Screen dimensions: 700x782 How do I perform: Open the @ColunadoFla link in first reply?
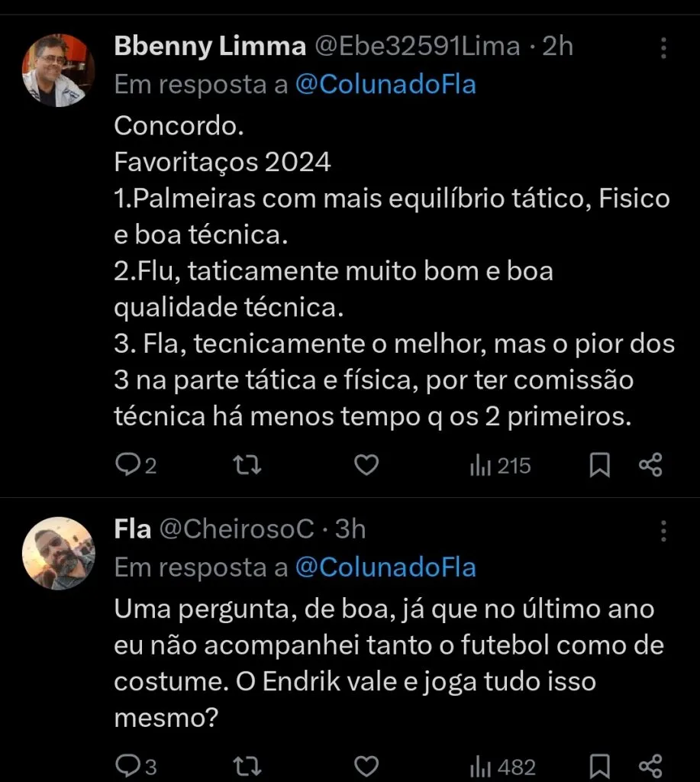coord(386,84)
